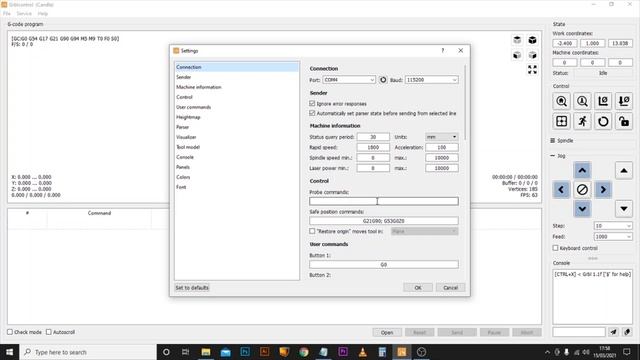Select Tool model in settings list
This screenshot has height=360, width=640.
237,147
